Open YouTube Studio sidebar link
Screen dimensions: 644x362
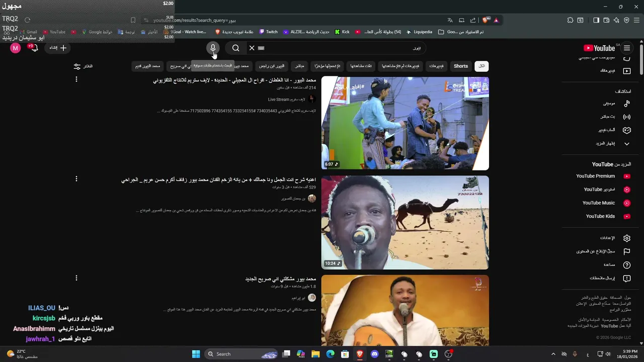point(607,190)
